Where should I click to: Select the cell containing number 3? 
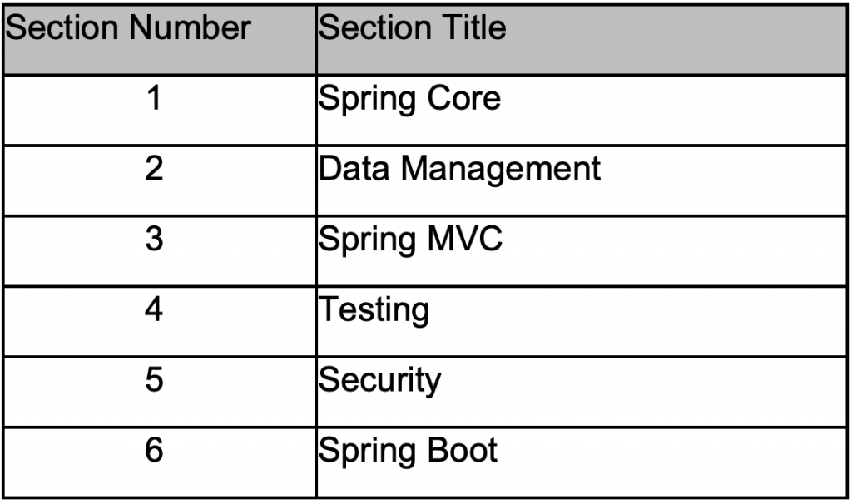[x=154, y=240]
